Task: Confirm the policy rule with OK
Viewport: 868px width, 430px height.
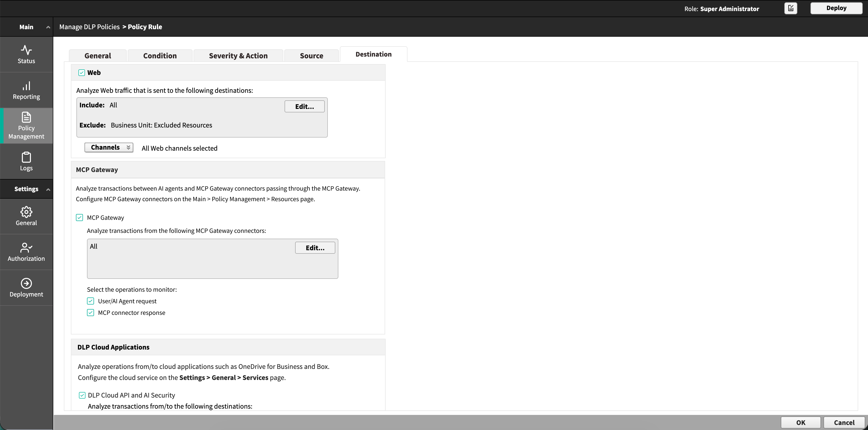Action: pyautogui.click(x=801, y=422)
